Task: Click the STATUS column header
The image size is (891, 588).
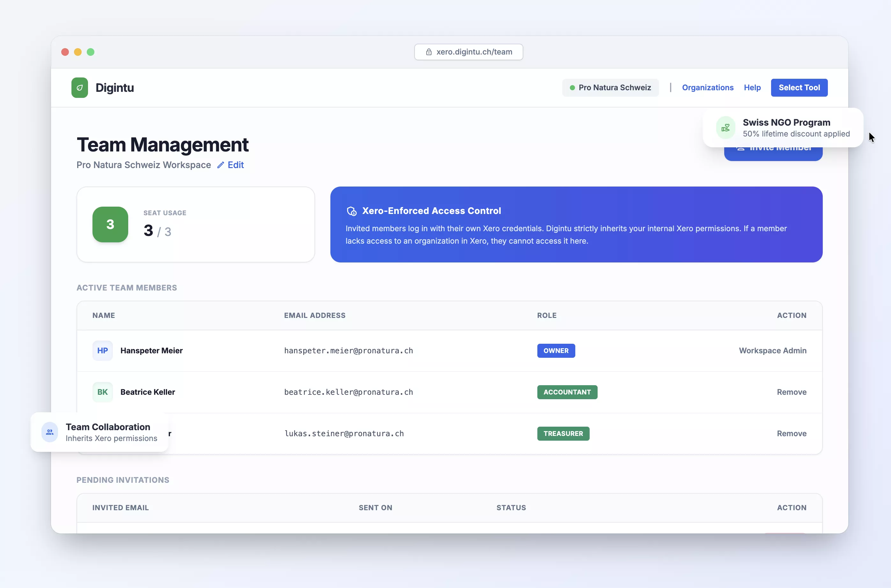Action: (x=511, y=508)
